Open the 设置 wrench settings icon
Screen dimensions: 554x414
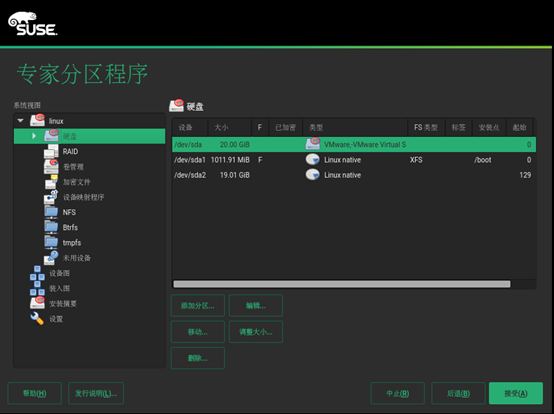coord(37,318)
